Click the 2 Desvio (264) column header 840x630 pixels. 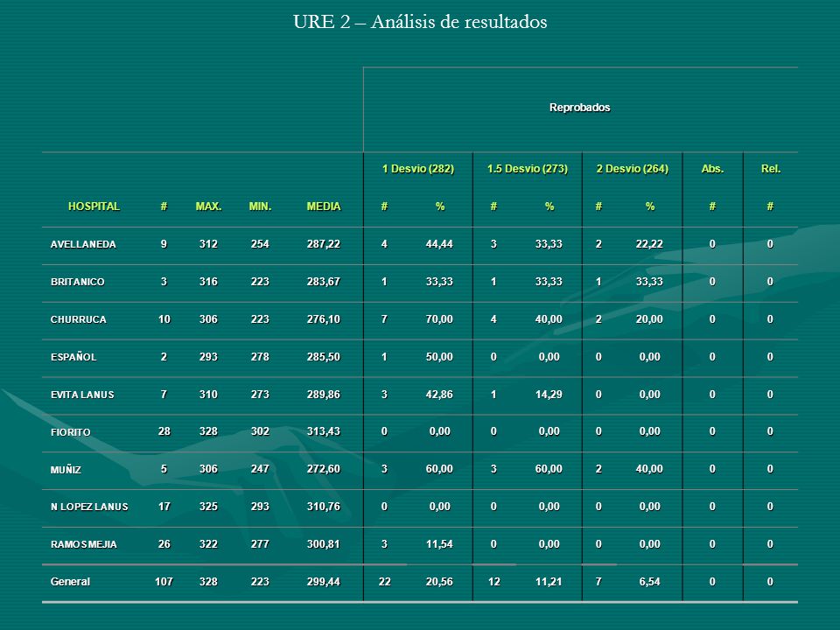pyautogui.click(x=632, y=169)
